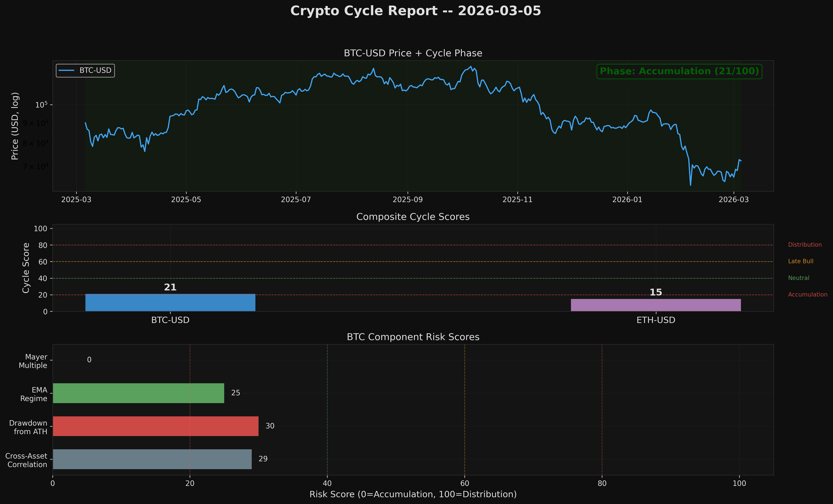Image resolution: width=833 pixels, height=504 pixels.
Task: Click the BTC-USD legend entry in price chart
Action: pyautogui.click(x=85, y=70)
